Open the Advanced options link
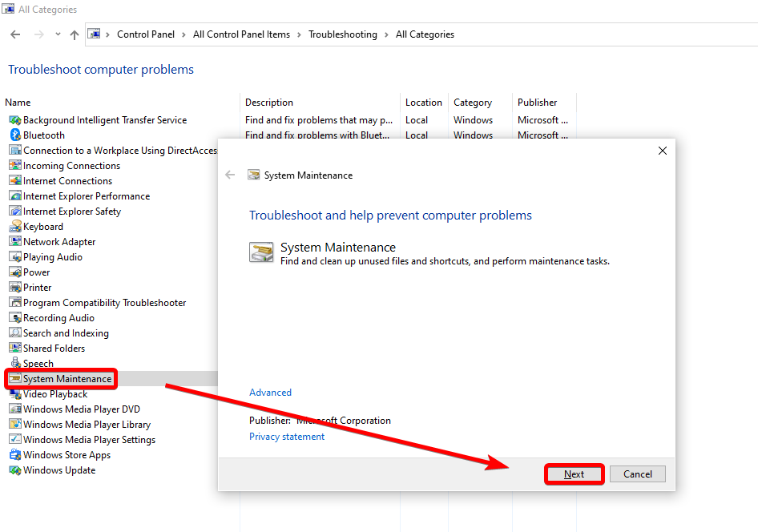The height and width of the screenshot is (532, 758). tap(270, 392)
